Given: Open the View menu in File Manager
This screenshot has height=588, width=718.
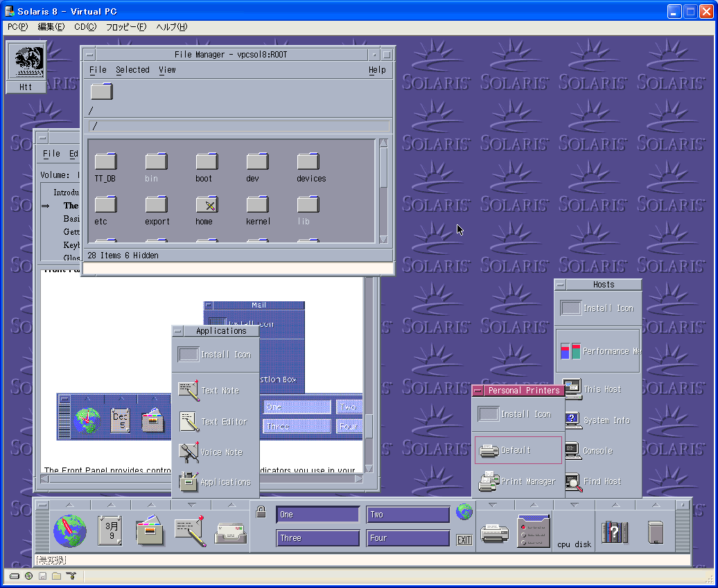Looking at the screenshot, I should coord(167,70).
